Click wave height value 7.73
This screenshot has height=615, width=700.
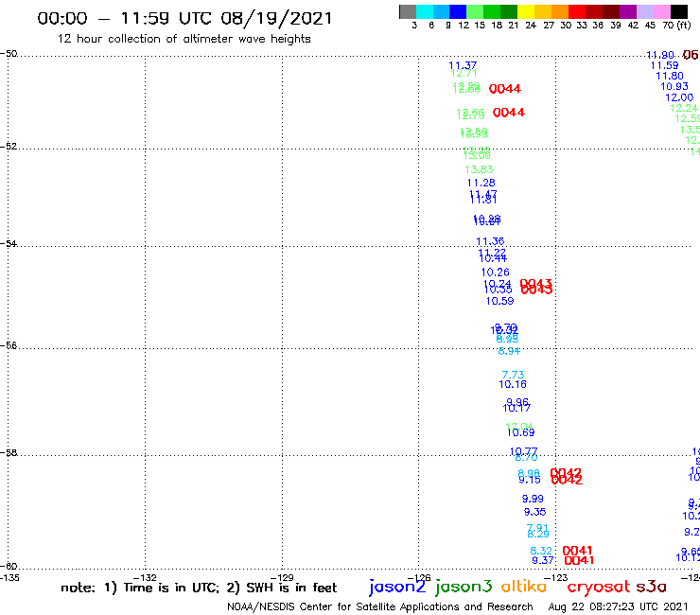[513, 375]
